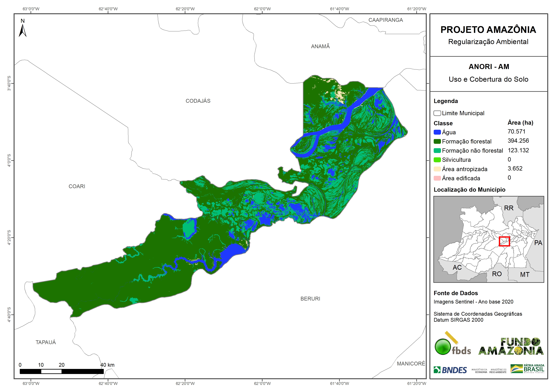Click the Pátria Amada Brasil logo

point(527,369)
